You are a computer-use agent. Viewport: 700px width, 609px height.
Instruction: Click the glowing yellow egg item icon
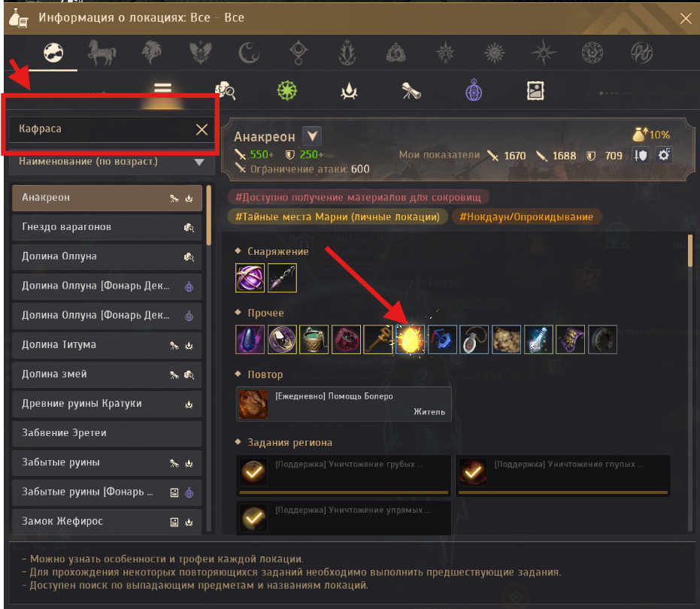tap(410, 339)
